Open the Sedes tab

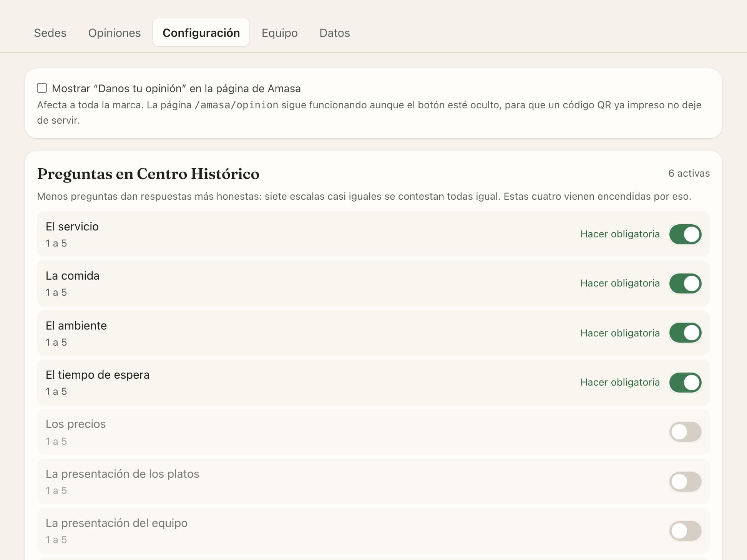click(x=50, y=33)
